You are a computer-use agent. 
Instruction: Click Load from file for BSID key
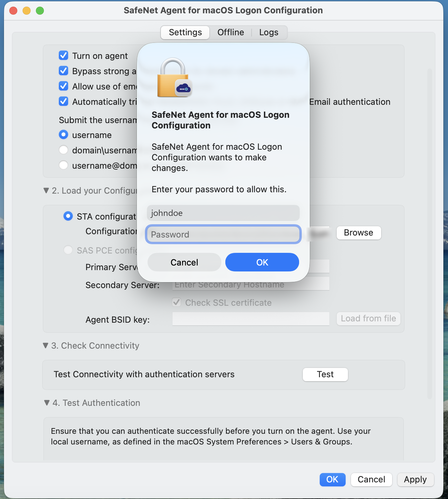pos(368,319)
